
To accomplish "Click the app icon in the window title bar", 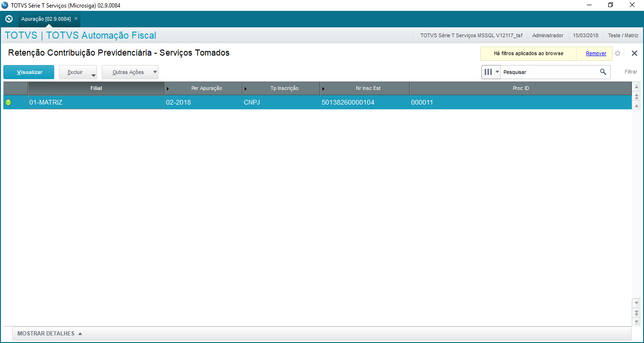I will [x=5, y=5].
